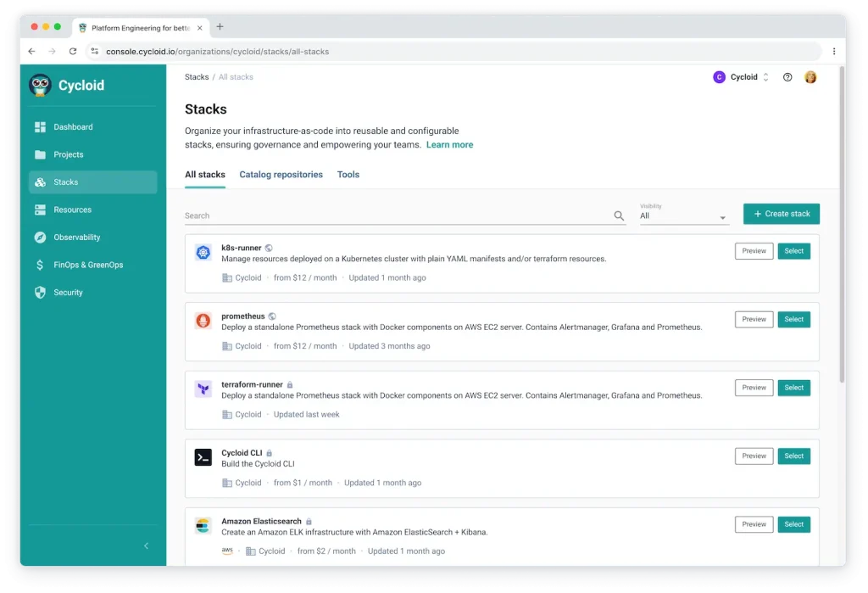The height and width of the screenshot is (593, 868).
Task: Open Observability compass icon
Action: point(40,238)
